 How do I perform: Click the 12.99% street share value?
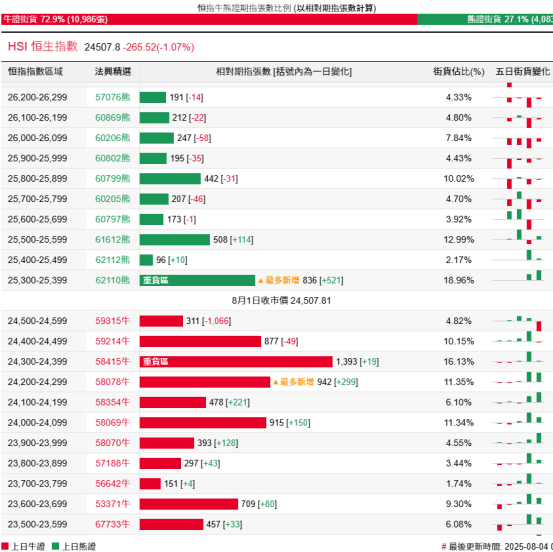pyautogui.click(x=458, y=240)
